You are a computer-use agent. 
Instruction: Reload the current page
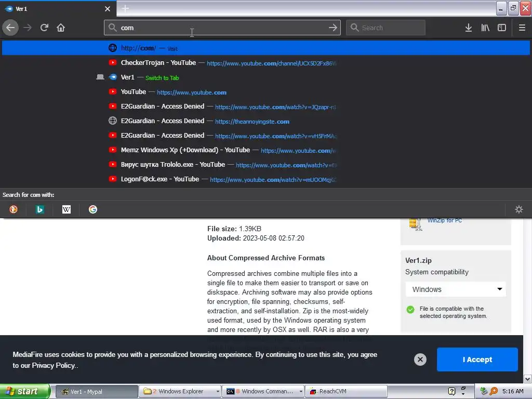point(44,28)
